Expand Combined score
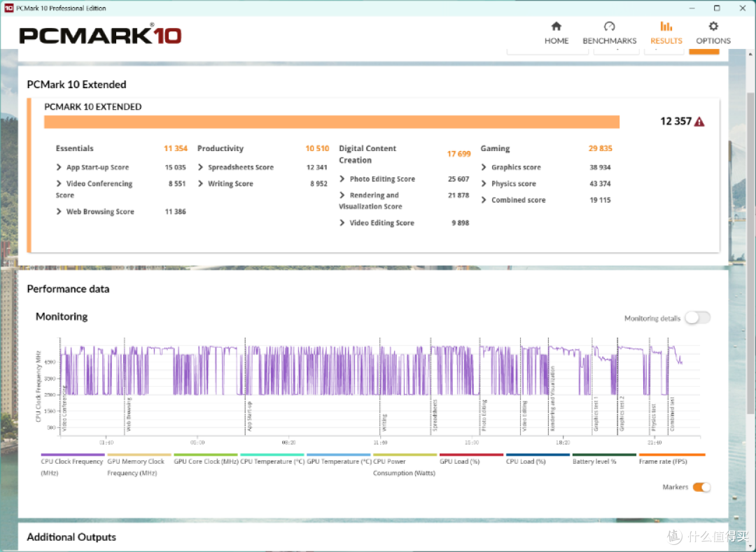Screen dimensions: 756x552 [x=484, y=200]
